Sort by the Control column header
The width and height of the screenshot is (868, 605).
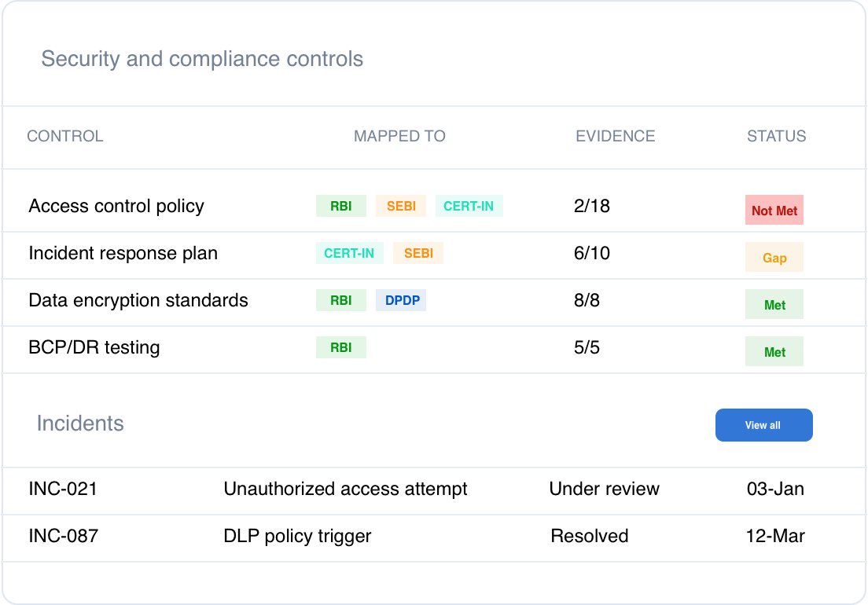pos(64,136)
